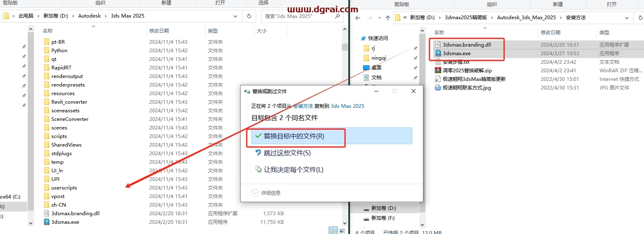The image size is (644, 234).
Task: Switch to large icons view at bottom
Action: 342,231
